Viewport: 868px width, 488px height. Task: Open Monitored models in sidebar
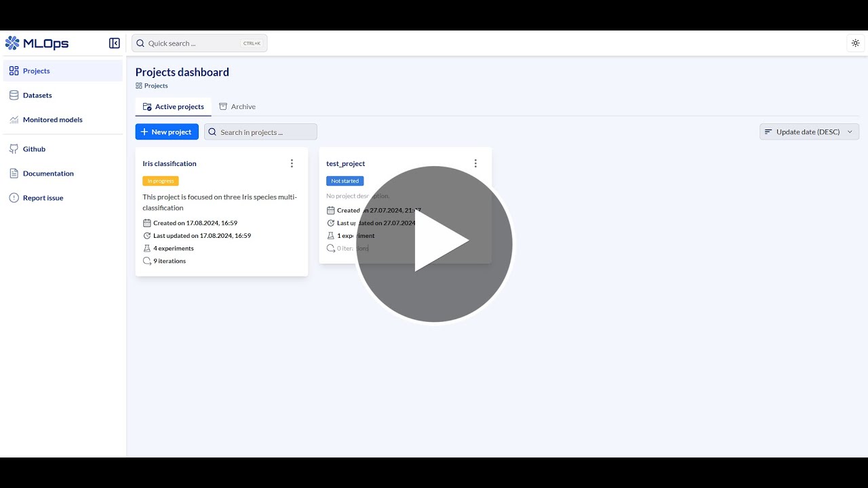63,119
